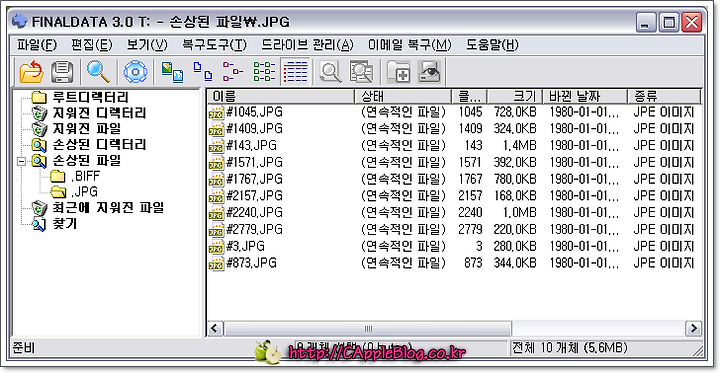Viewport: 720px width, 373px height.
Task: Close the FINALDATA window
Action: pyautogui.click(x=691, y=23)
